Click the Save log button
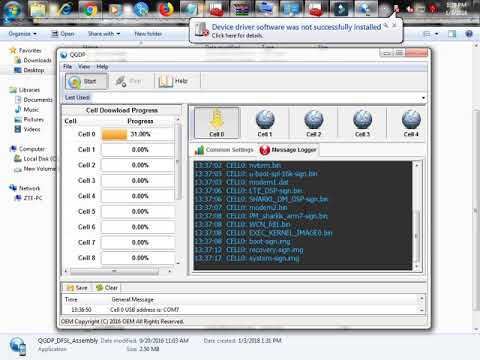Image resolution: width=480 pixels, height=360 pixels. tap(77, 288)
